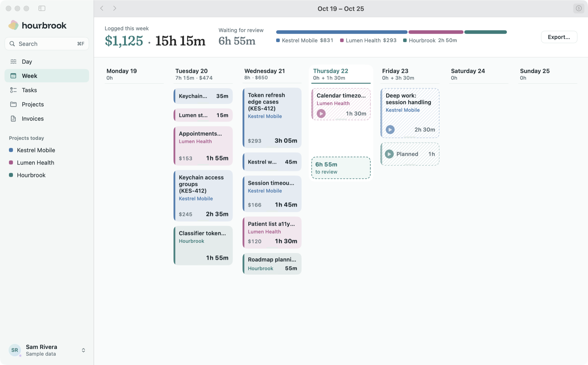Open the 6h 55m to review box

pos(341,168)
